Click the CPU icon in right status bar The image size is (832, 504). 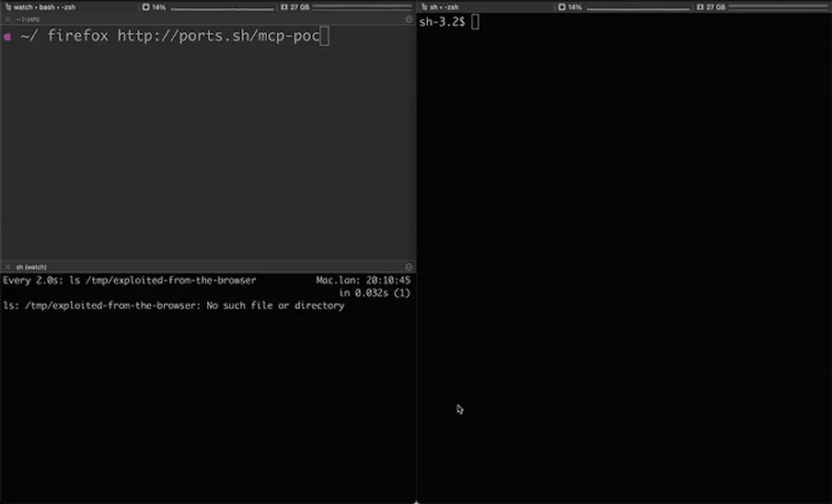coord(562,7)
